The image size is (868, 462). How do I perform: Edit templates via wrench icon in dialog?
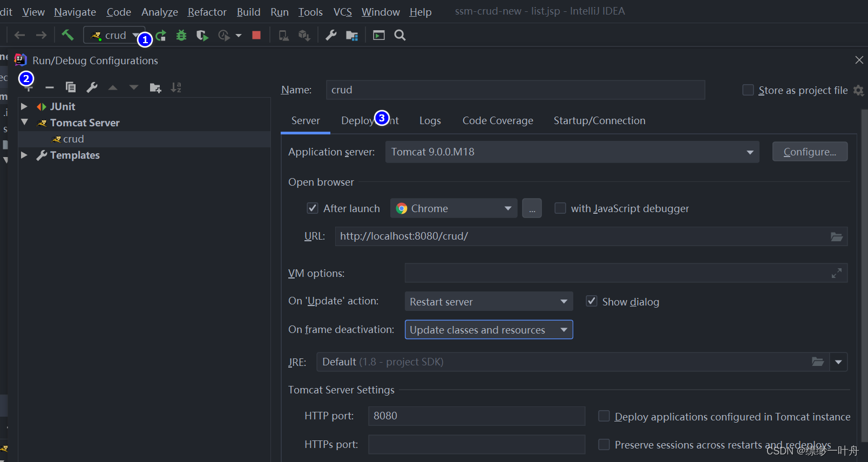click(92, 87)
